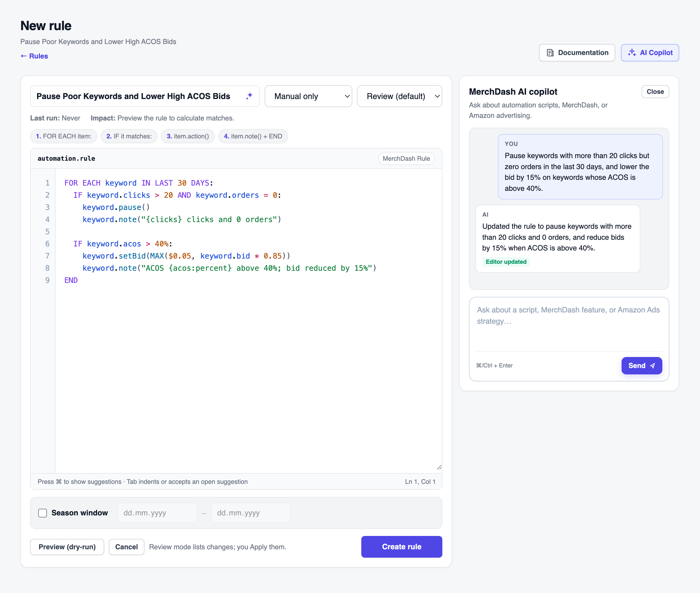Select the '4. item.note() + END' snippet chip
The height and width of the screenshot is (593, 700).
click(253, 136)
